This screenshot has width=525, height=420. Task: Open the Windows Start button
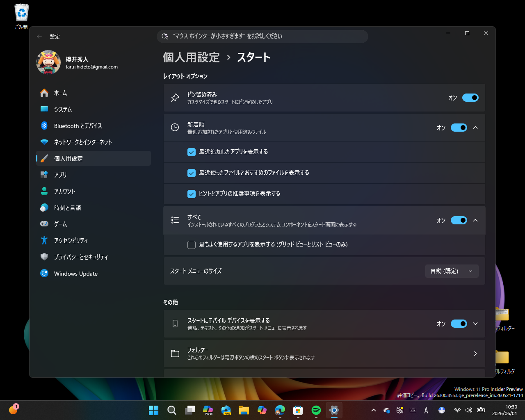(154, 410)
